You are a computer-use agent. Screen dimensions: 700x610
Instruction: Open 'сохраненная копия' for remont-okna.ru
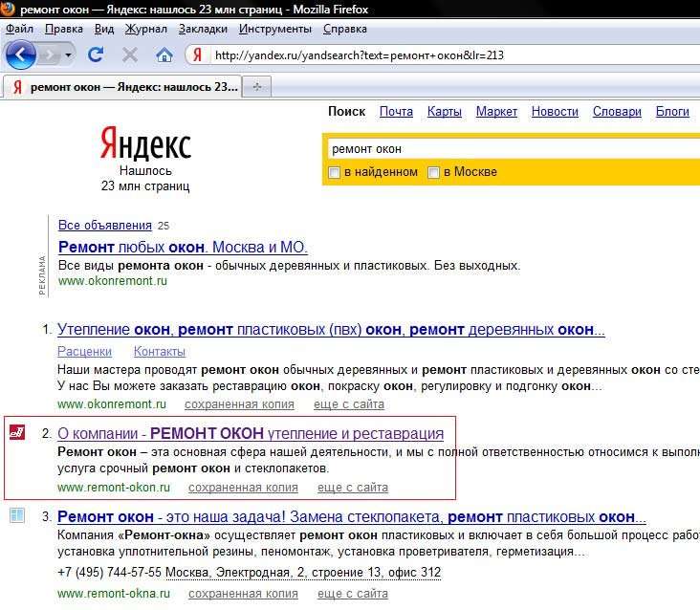point(243,594)
